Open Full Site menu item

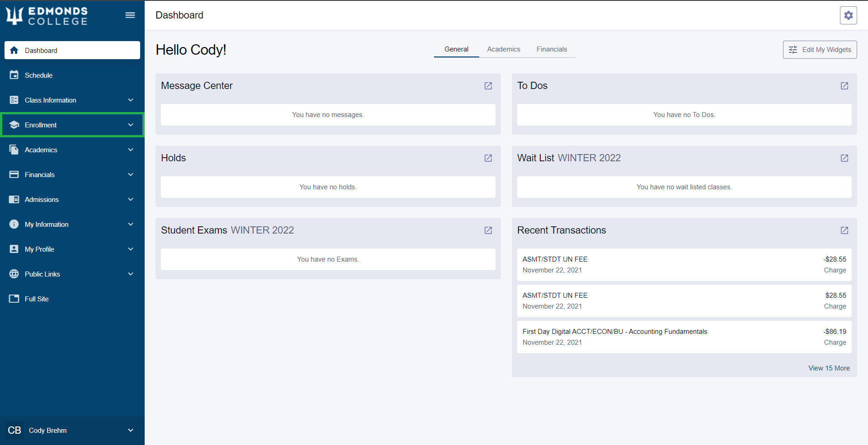pyautogui.click(x=72, y=299)
